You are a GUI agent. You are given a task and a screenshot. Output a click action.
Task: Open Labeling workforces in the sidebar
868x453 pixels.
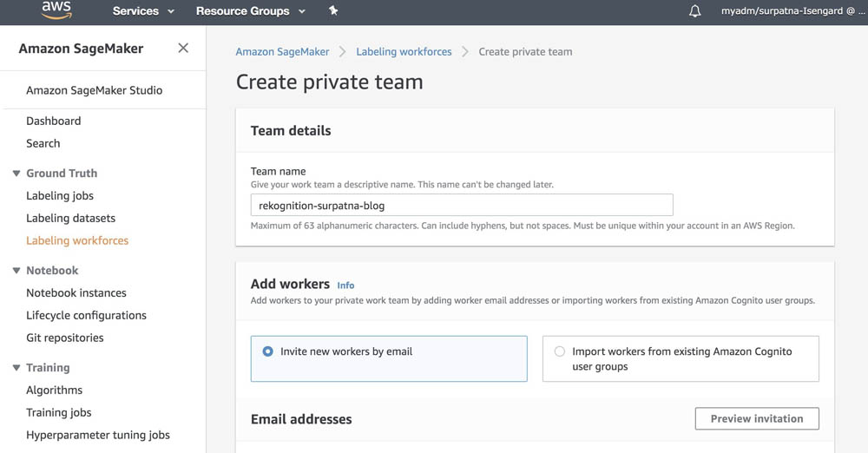click(77, 240)
